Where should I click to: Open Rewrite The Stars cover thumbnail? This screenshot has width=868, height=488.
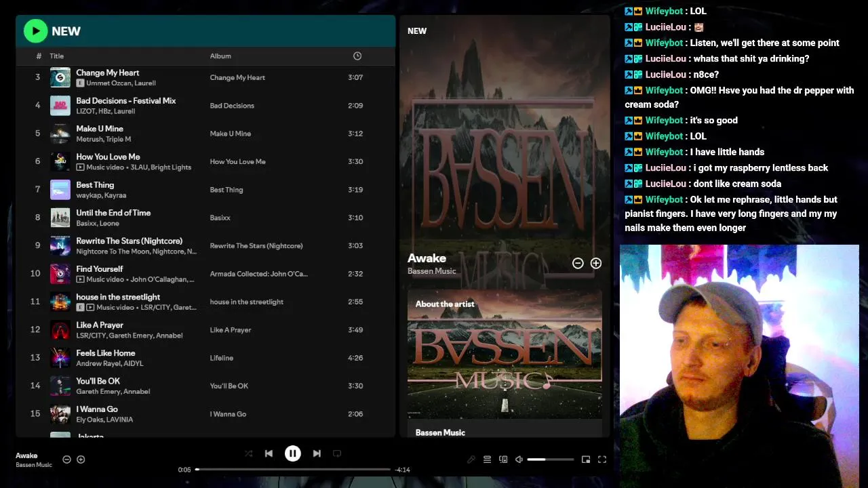coord(60,245)
